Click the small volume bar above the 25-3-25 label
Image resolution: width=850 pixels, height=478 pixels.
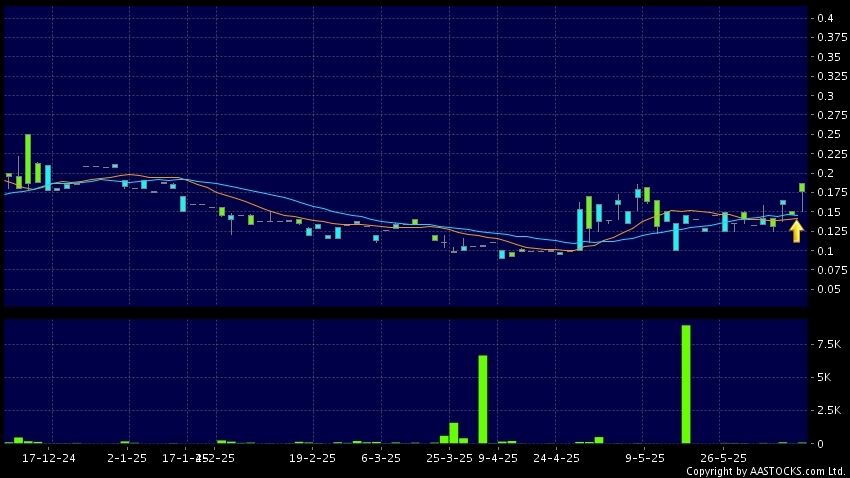454,433
